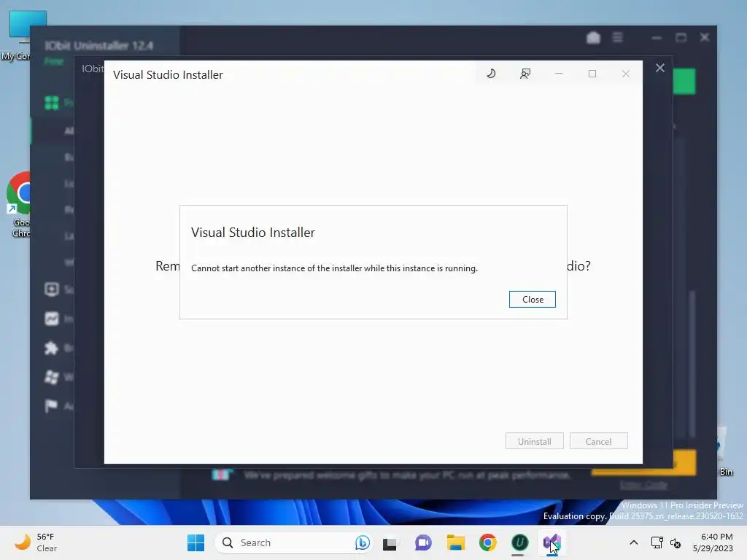The width and height of the screenshot is (747, 560).
Task: Toggle dark theme moon icon in installer
Action: click(x=491, y=74)
